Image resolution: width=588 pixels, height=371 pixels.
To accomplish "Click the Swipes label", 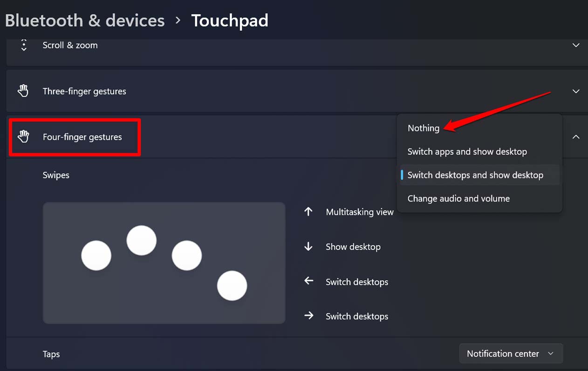I will pyautogui.click(x=56, y=175).
